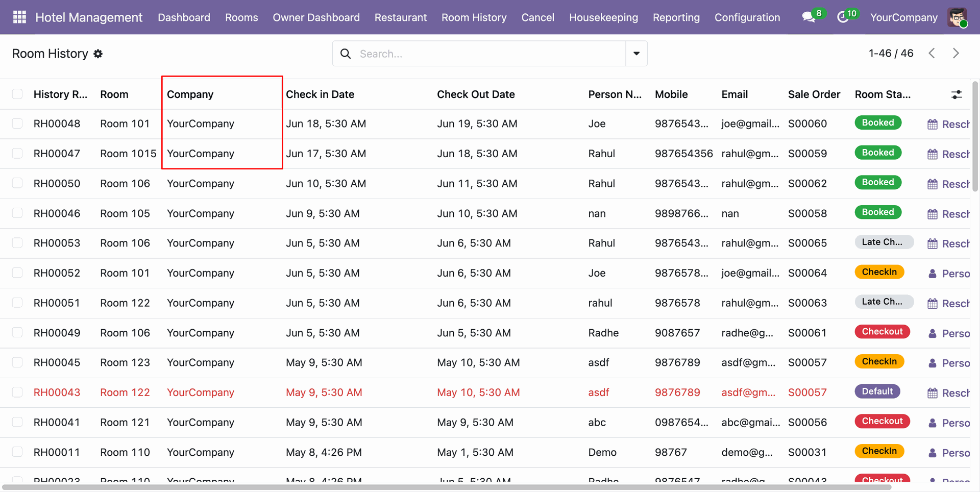Expand the search filter dropdown arrow

pyautogui.click(x=636, y=54)
